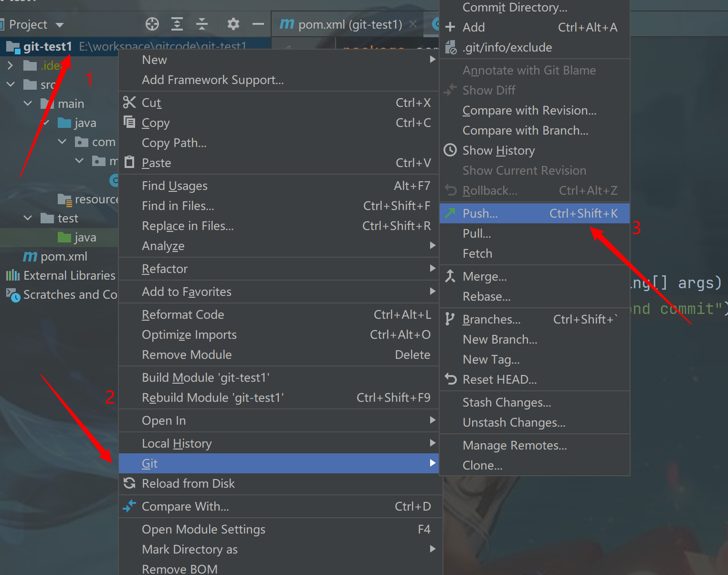The width and height of the screenshot is (728, 575).
Task: Click the Paste clipboard icon
Action: [x=129, y=162]
